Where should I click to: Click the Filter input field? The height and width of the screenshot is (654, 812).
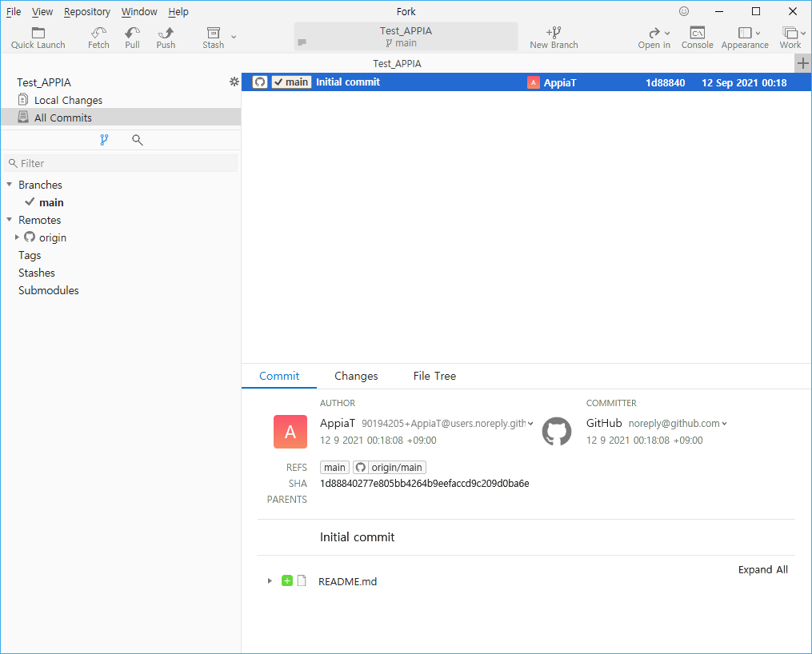coord(121,163)
